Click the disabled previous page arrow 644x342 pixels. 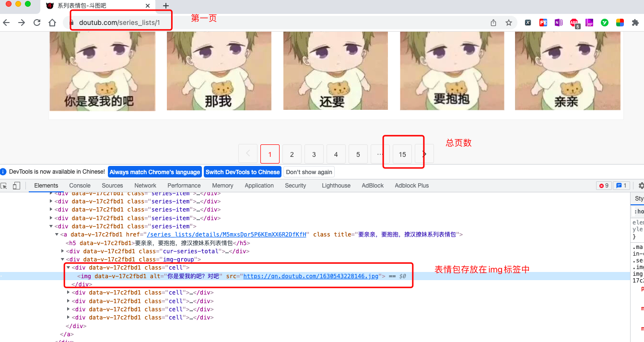tap(248, 154)
